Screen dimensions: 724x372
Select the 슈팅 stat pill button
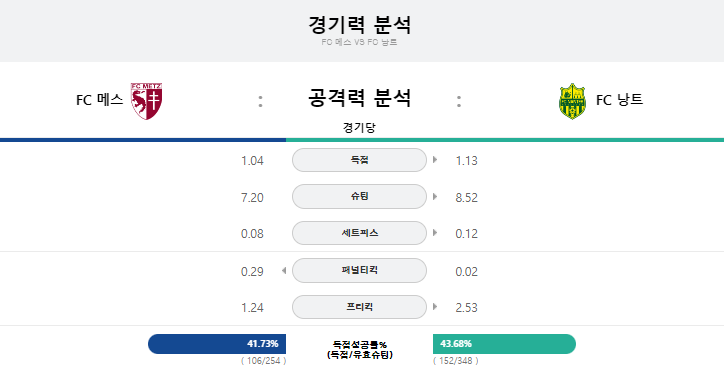359,197
